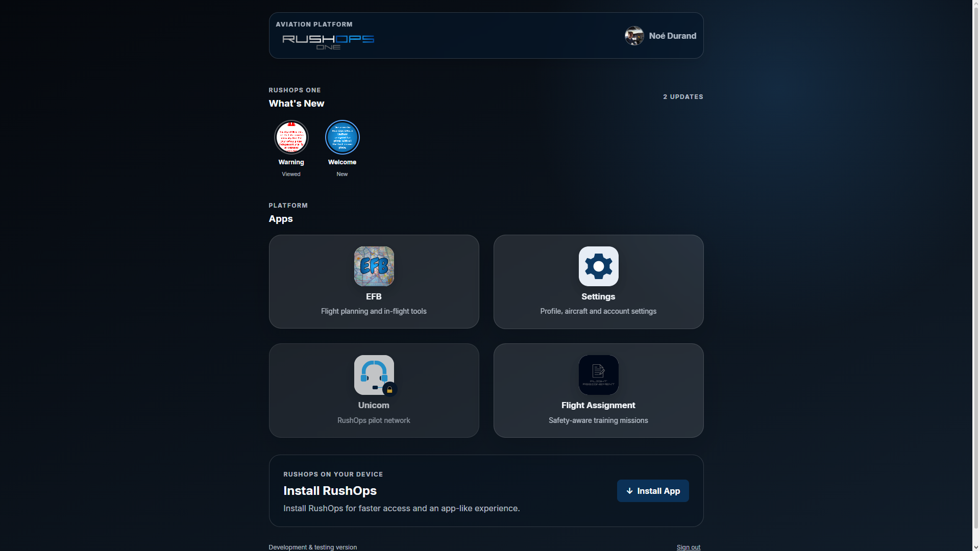Click the Install App button
Image resolution: width=980 pixels, height=551 pixels.
click(653, 491)
